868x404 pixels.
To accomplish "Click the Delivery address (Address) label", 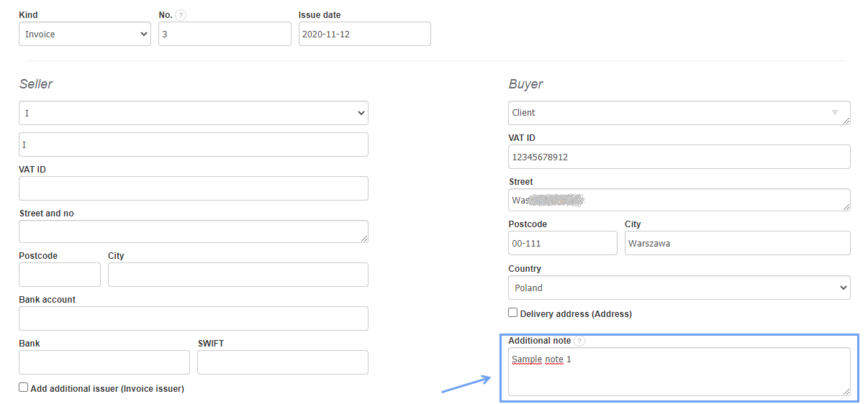I will [576, 314].
